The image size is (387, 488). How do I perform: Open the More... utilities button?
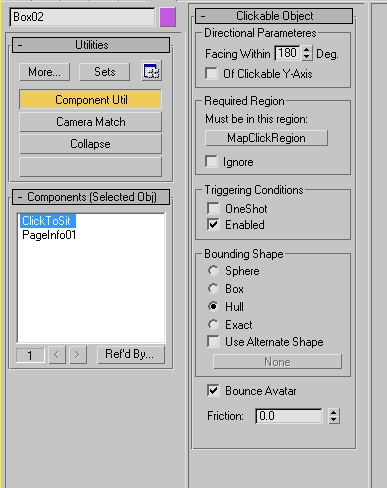(x=44, y=72)
